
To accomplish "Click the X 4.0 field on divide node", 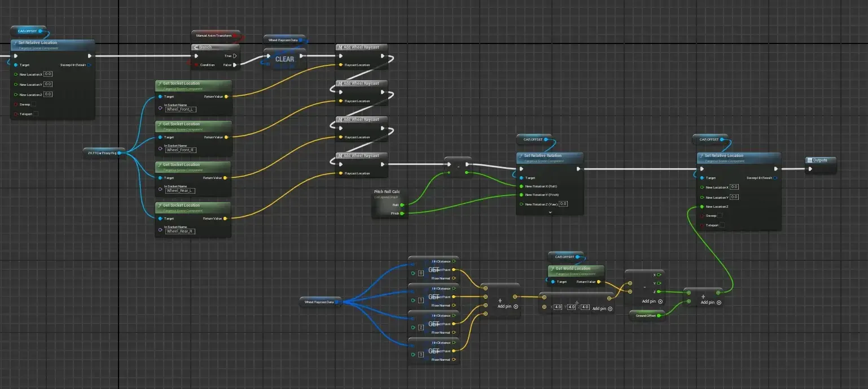I will (x=558, y=307).
